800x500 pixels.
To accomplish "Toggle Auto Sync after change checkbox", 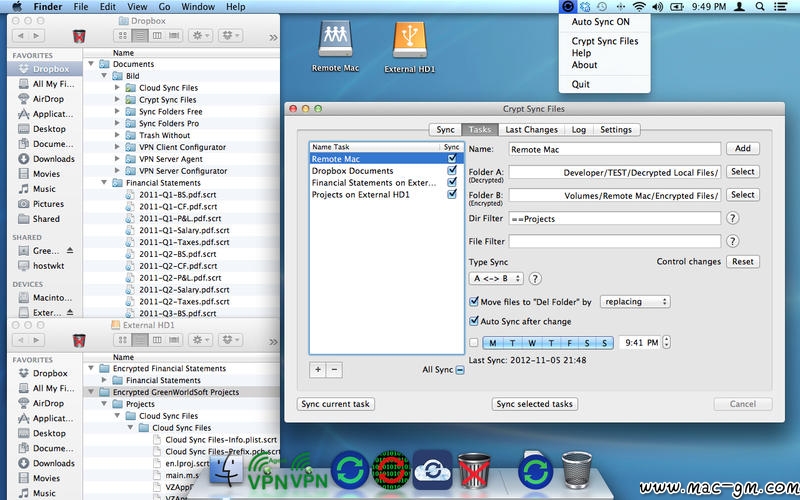I will pyautogui.click(x=474, y=321).
